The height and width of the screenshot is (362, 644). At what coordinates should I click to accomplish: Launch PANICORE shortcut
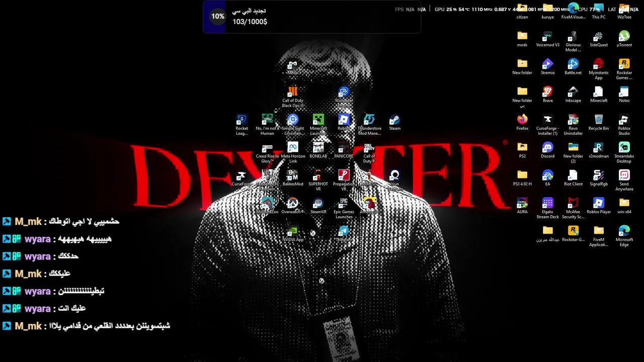[344, 150]
